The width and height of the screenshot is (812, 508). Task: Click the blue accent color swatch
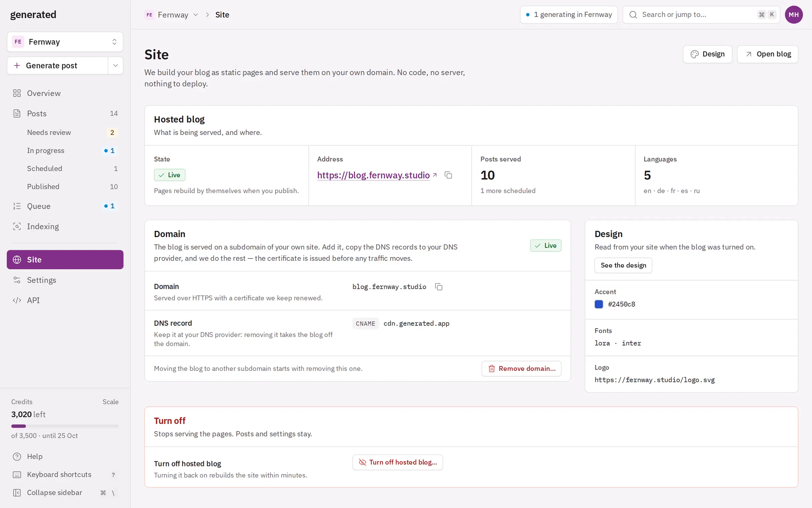[x=599, y=304]
